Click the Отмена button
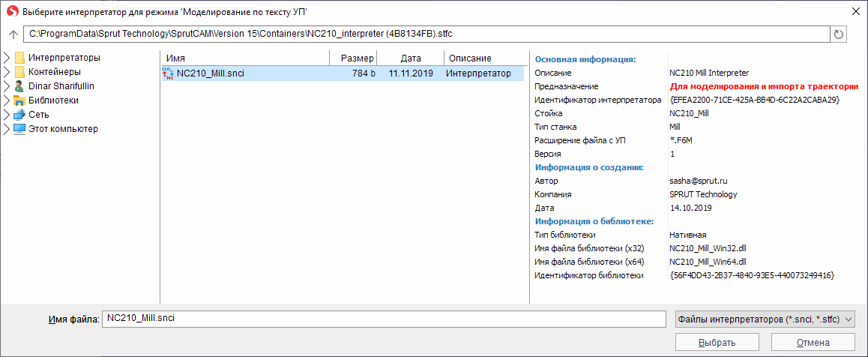The height and width of the screenshot is (357, 868). click(x=814, y=342)
